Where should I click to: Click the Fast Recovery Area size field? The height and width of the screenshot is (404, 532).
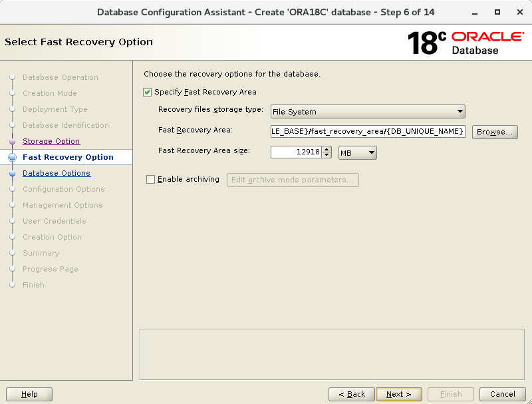[296, 152]
